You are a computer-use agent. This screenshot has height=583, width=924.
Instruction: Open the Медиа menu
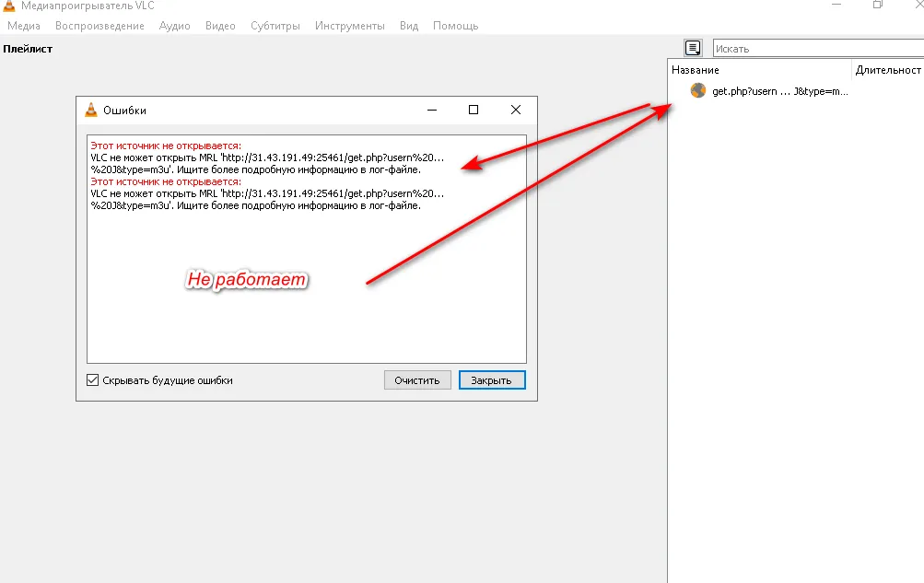[x=24, y=26]
